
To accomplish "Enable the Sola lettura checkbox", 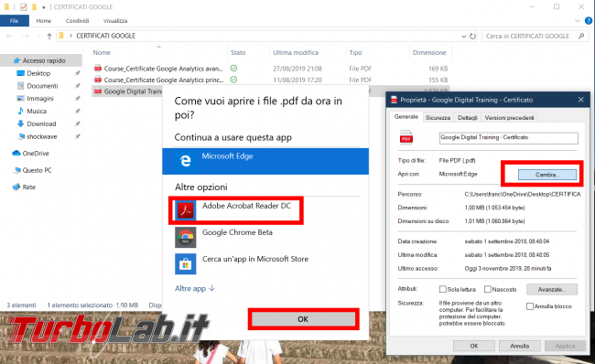I will [x=442, y=289].
